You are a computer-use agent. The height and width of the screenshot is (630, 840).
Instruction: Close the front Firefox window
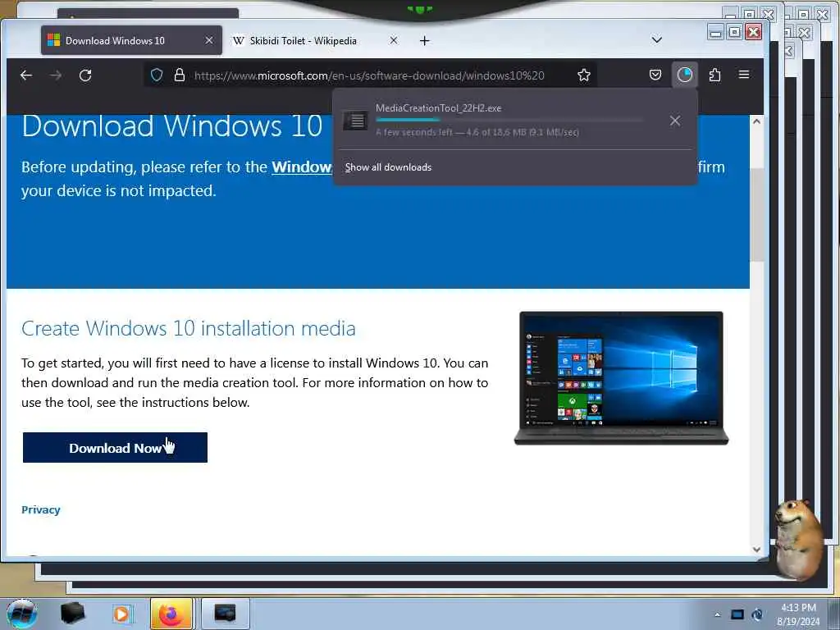[754, 32]
